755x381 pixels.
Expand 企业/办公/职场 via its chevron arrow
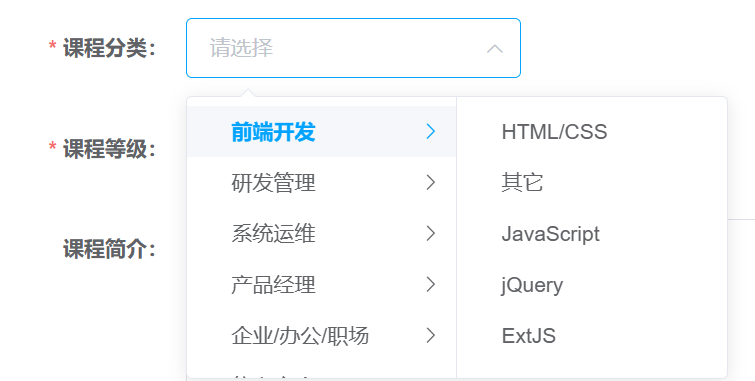[x=431, y=336]
